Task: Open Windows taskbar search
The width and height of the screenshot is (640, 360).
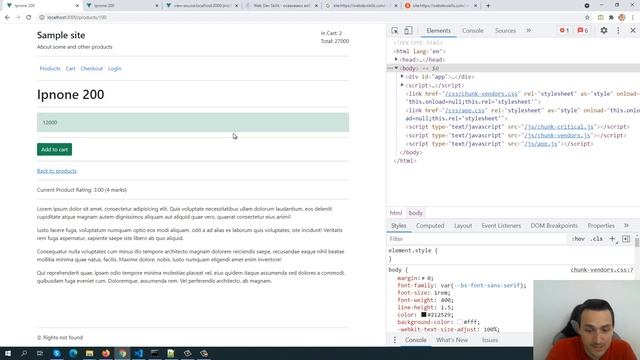Action: (24, 353)
